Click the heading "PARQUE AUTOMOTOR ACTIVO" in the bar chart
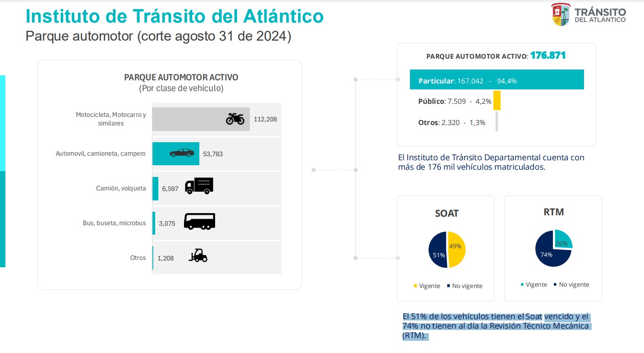Image resolution: width=644 pixels, height=353 pixels. pyautogui.click(x=181, y=77)
